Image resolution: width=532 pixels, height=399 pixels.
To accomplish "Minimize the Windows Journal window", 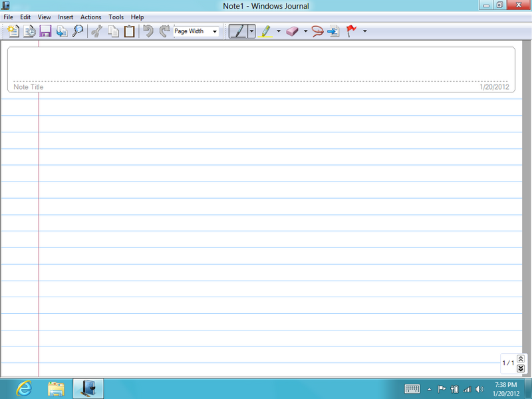I will coord(486,5).
